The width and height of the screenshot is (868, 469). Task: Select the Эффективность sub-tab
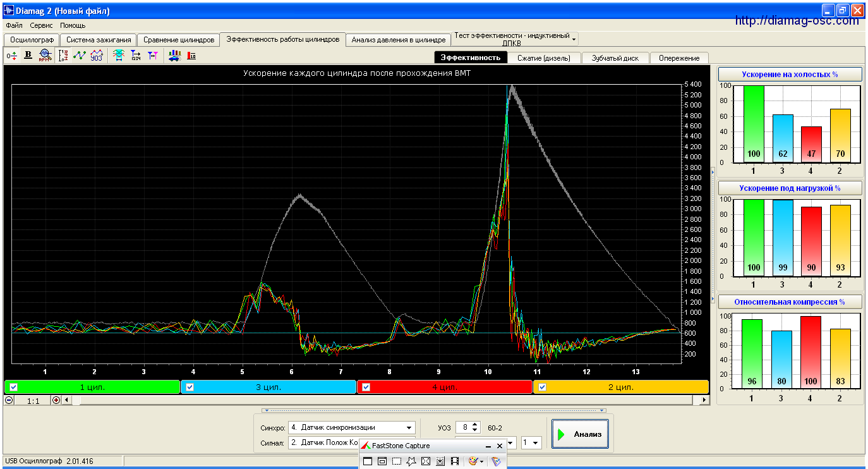point(471,58)
